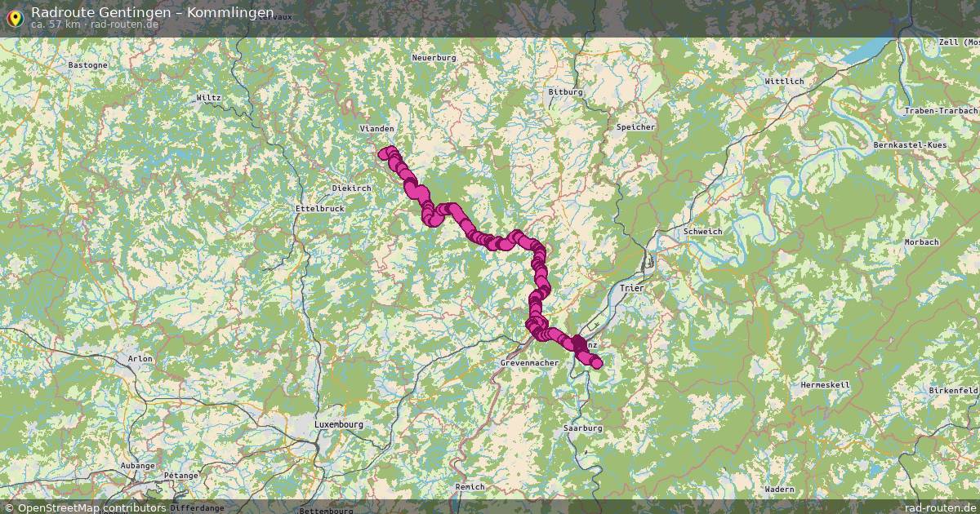Click rad-routen.de label in bottom bar
980x514 pixels.
point(940,507)
